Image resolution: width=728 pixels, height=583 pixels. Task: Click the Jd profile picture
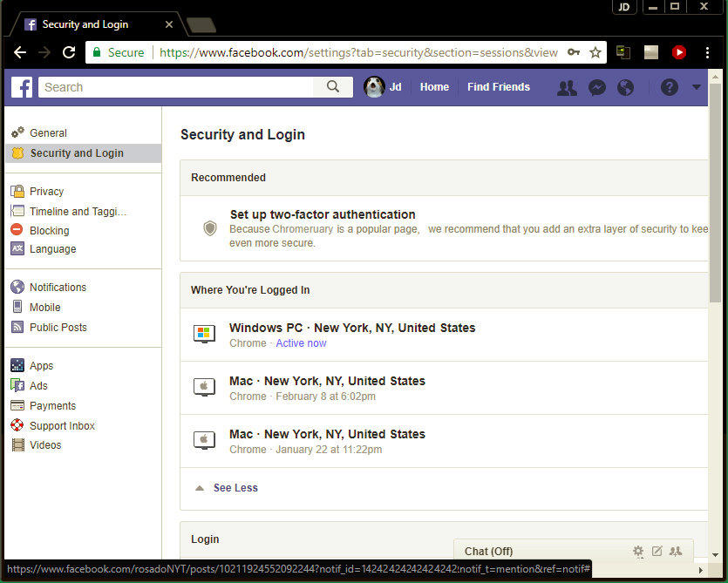tap(374, 87)
